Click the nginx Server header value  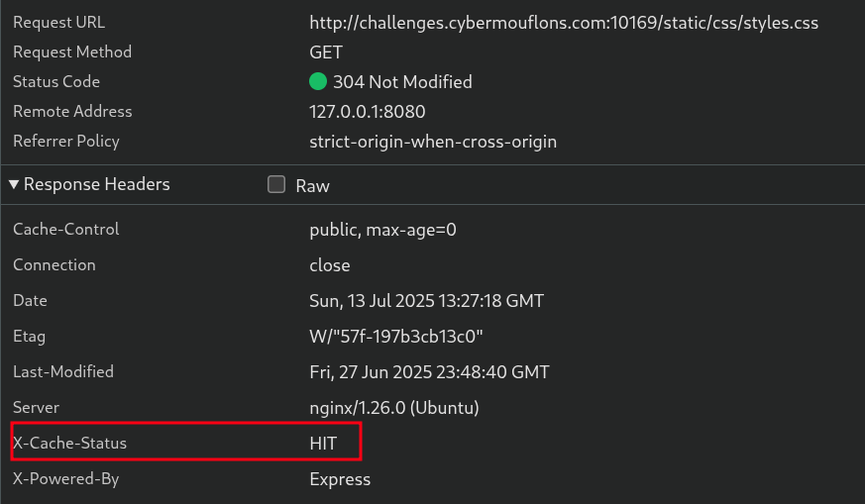(394, 408)
